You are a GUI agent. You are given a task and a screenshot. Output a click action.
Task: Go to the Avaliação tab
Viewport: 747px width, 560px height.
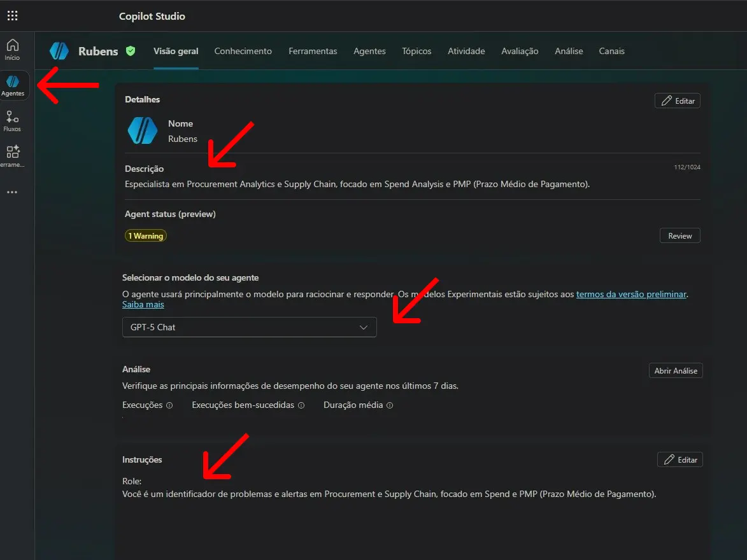coord(520,51)
